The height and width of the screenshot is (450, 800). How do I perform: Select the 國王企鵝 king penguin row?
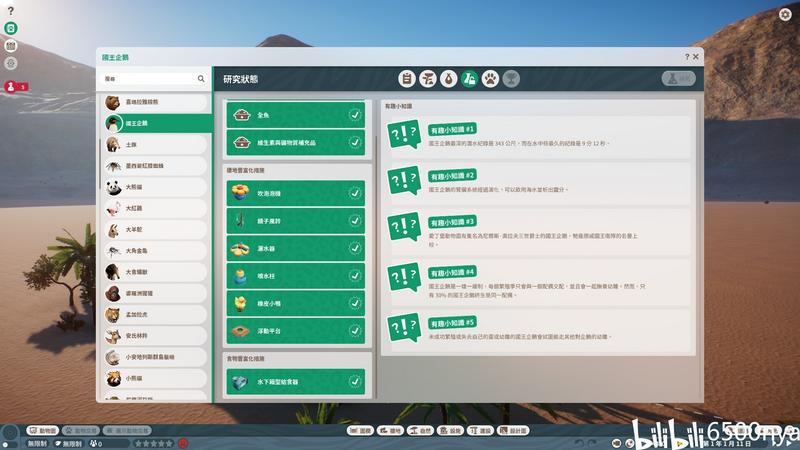pyautogui.click(x=158, y=123)
